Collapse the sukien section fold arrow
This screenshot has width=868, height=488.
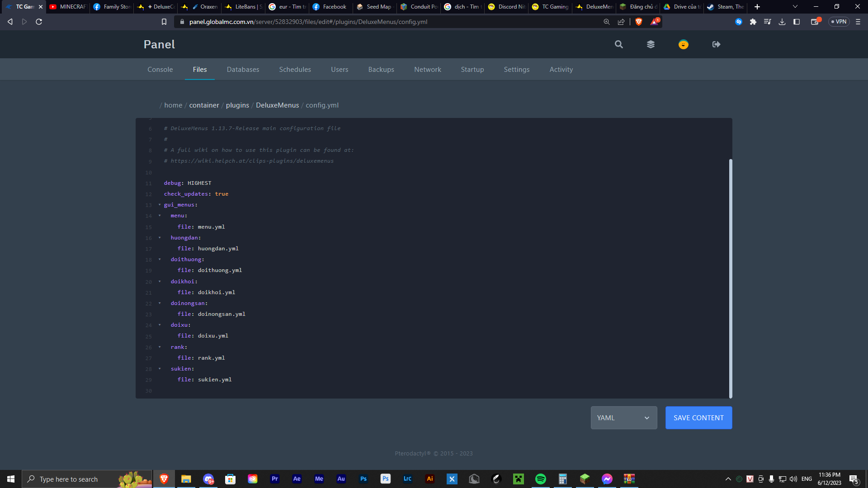click(x=160, y=369)
